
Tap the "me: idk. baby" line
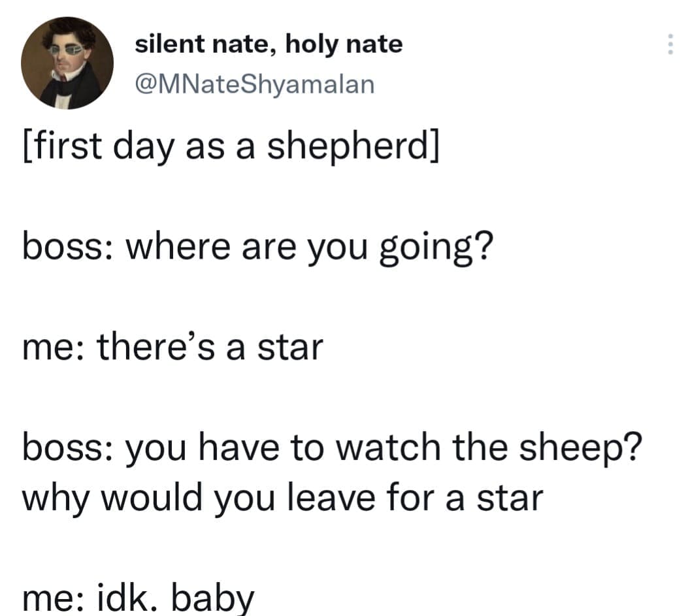pyautogui.click(x=138, y=597)
